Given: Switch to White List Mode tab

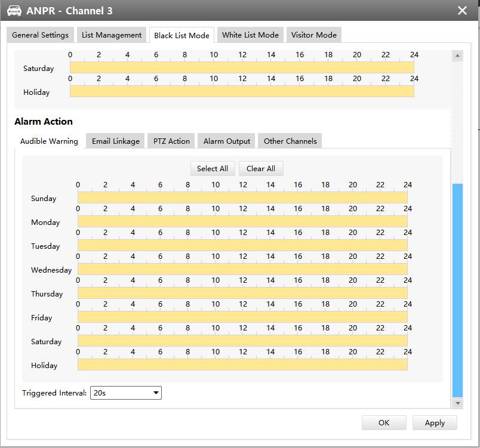Looking at the screenshot, I should tap(250, 35).
